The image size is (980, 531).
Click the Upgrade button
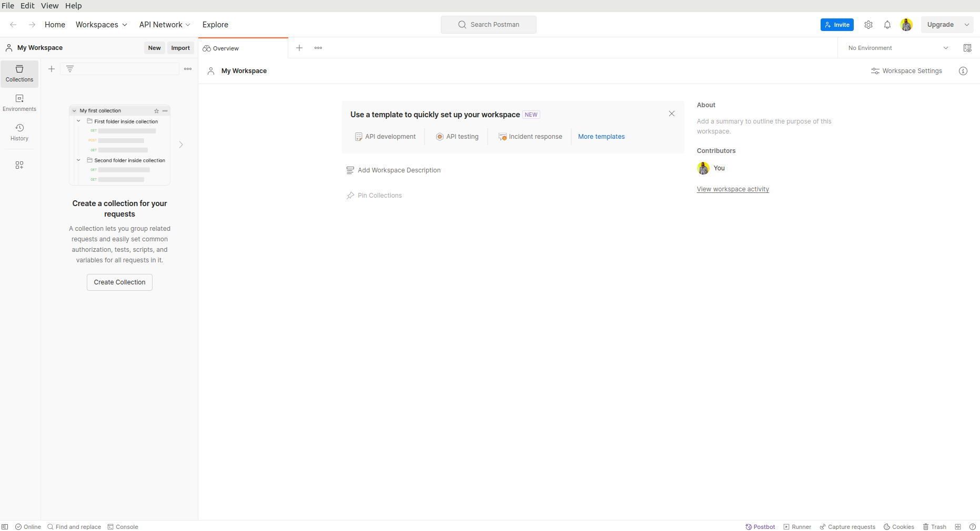click(x=941, y=25)
